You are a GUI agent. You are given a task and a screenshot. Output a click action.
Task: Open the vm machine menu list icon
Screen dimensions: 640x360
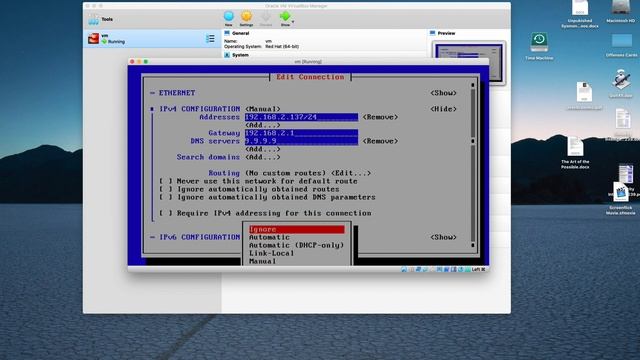tap(210, 39)
